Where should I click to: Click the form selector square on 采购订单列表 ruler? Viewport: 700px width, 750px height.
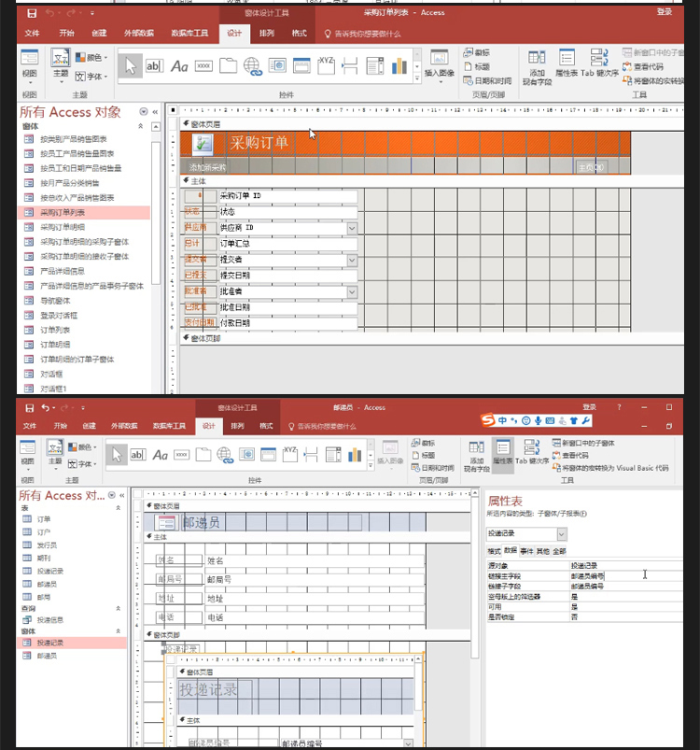(x=173, y=110)
